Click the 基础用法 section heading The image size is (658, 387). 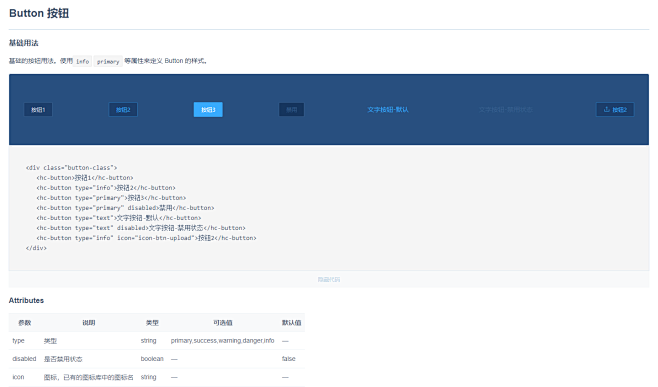pos(24,43)
